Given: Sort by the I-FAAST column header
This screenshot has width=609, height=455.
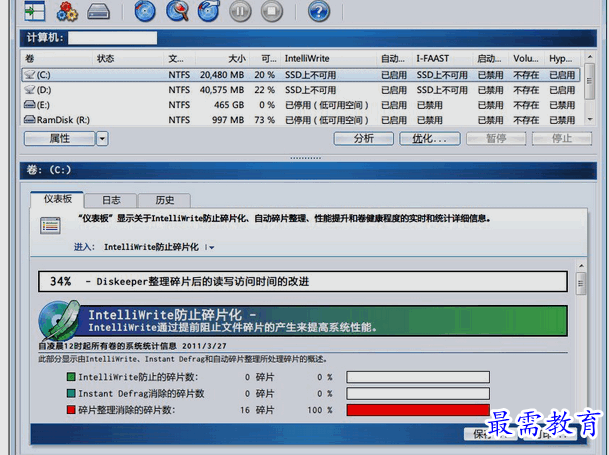Looking at the screenshot, I should (x=443, y=59).
